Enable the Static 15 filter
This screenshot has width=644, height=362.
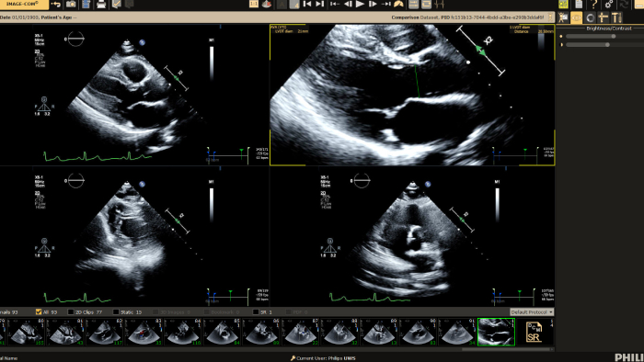116,312
